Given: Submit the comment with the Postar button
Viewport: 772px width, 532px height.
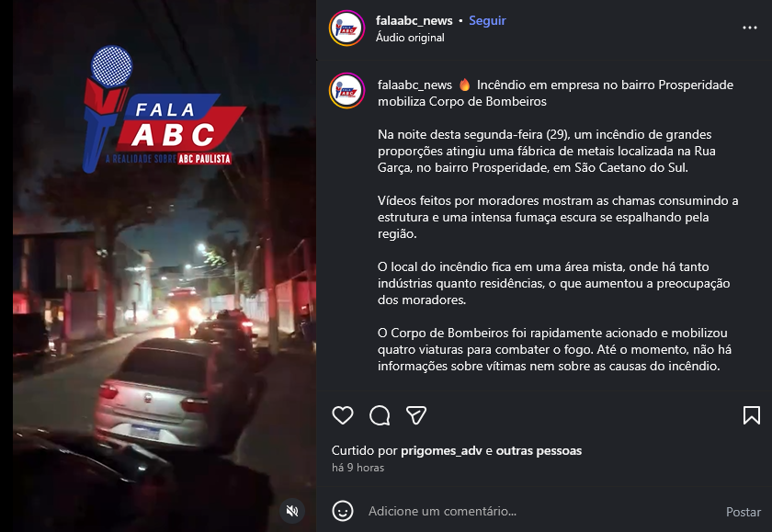Looking at the screenshot, I should pyautogui.click(x=744, y=512).
